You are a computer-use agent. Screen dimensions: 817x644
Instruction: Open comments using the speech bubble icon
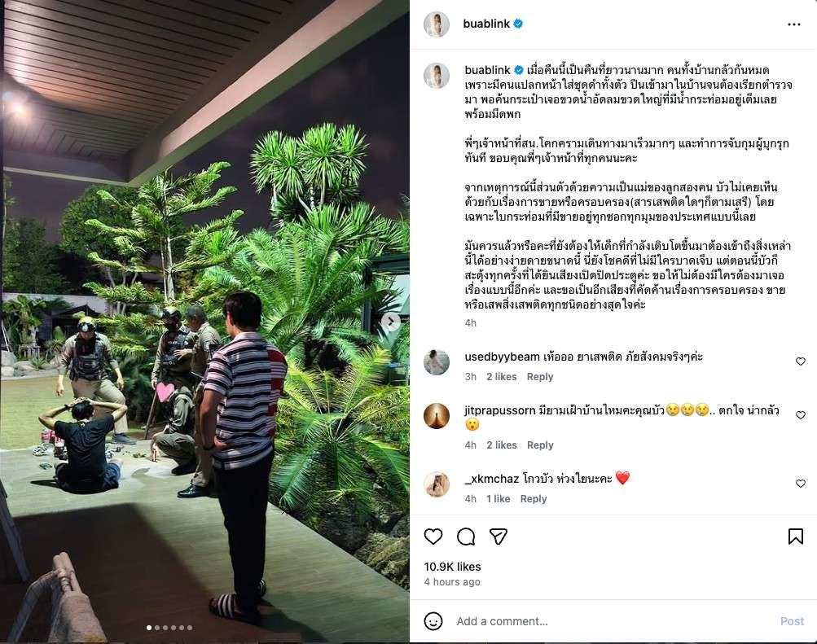[466, 537]
